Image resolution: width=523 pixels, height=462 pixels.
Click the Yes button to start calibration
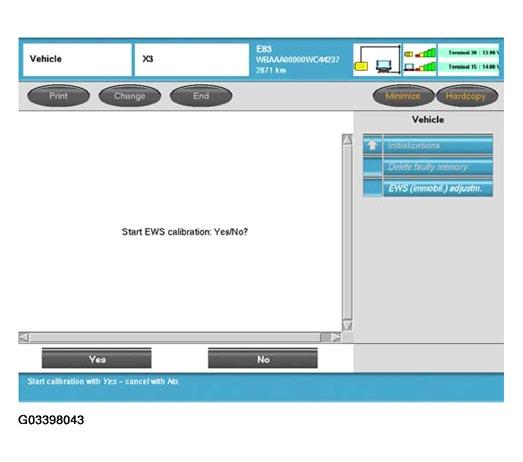pos(96,358)
